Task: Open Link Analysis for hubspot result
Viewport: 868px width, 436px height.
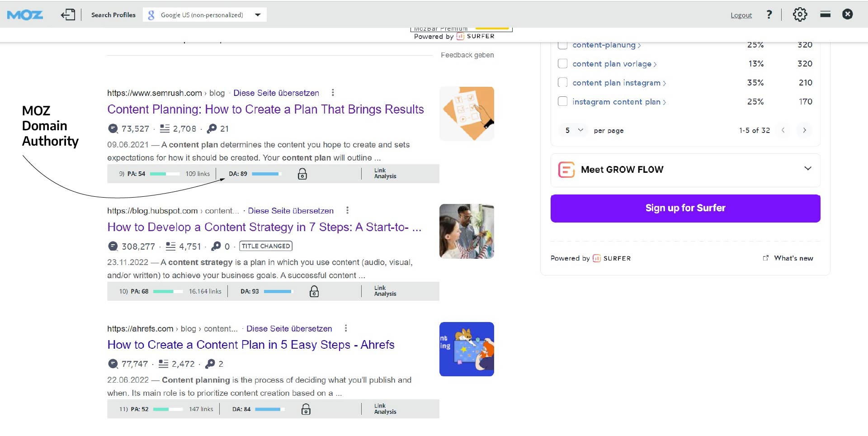Action: coord(385,291)
